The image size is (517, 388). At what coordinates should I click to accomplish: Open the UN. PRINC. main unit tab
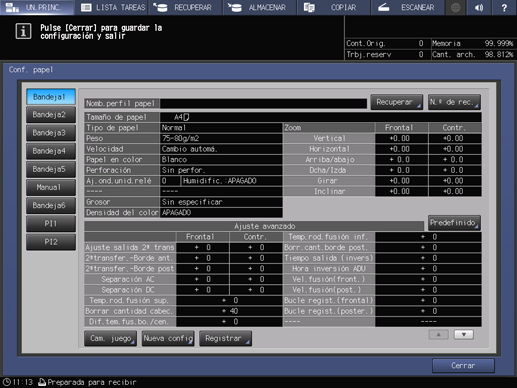[37, 7]
